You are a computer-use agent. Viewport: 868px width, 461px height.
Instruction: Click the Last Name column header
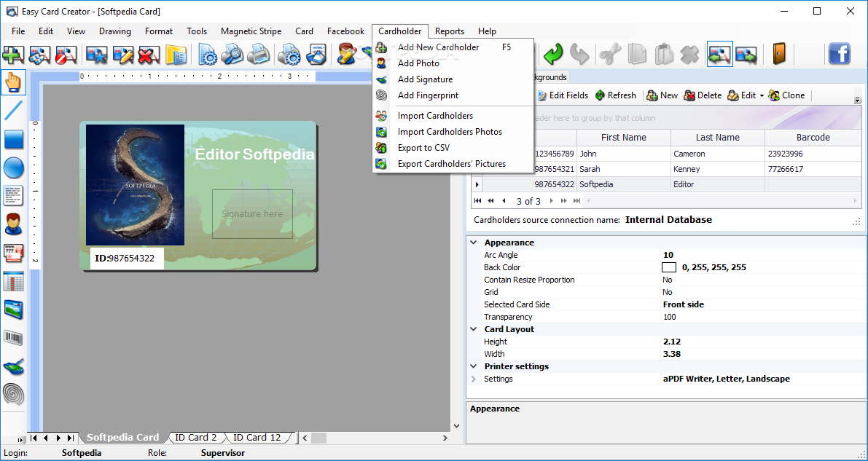717,137
